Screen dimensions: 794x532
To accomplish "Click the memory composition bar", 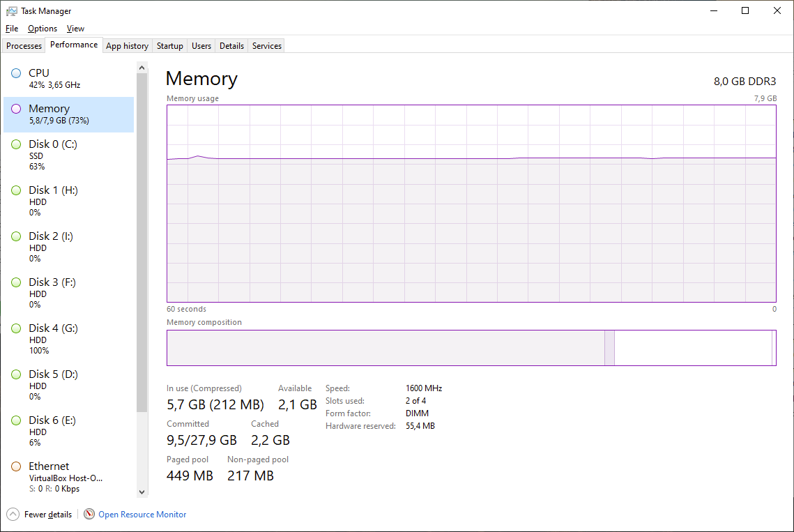I will click(471, 348).
